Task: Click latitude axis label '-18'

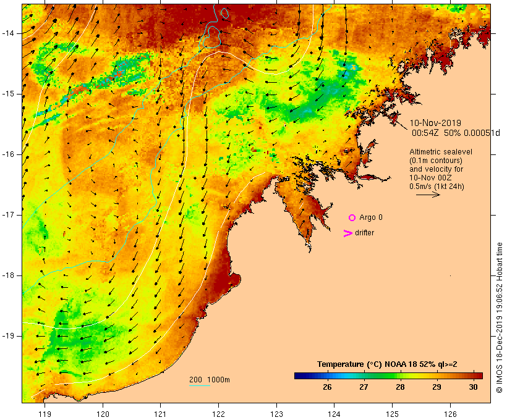Action: tap(8, 275)
